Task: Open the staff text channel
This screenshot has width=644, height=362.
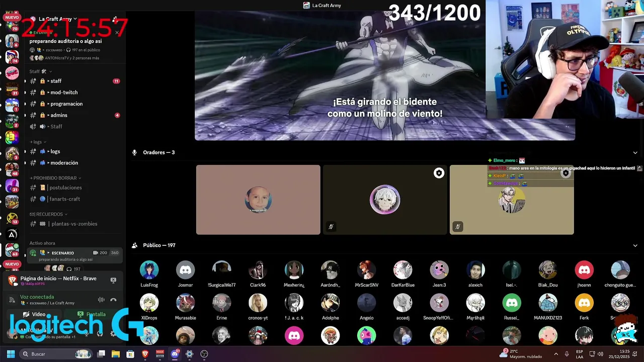Action: 74,81
